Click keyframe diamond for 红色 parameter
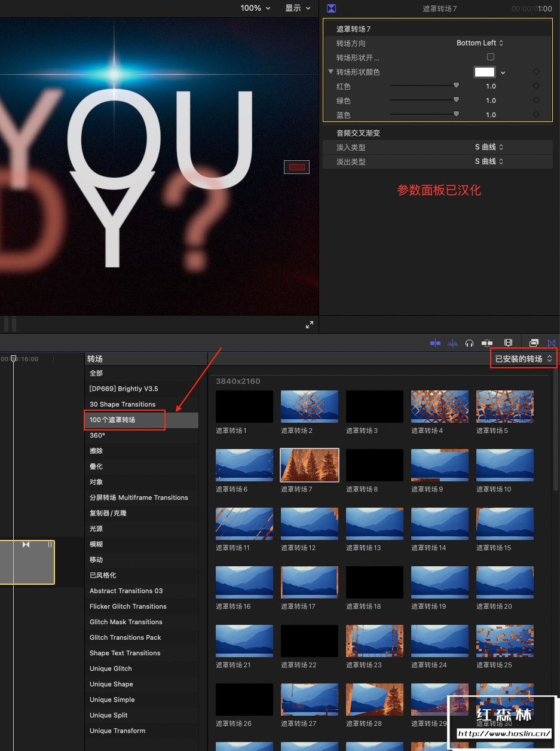560x751 pixels. pyautogui.click(x=536, y=86)
